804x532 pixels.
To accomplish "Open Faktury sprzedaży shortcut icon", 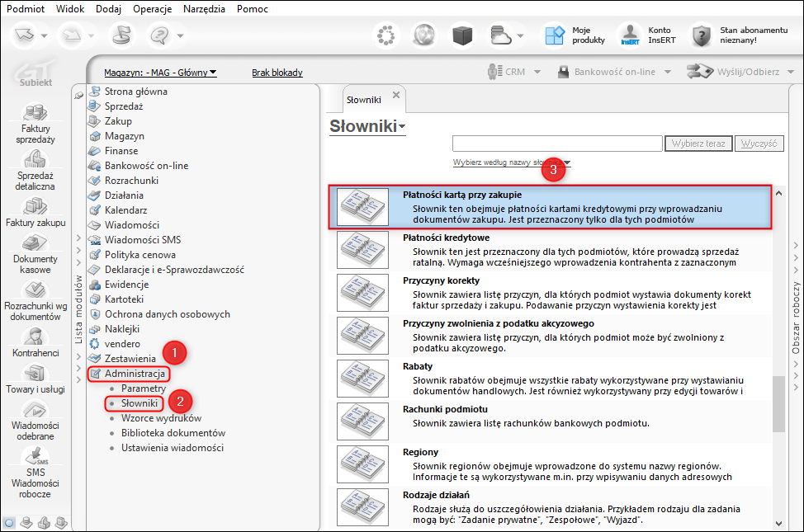I will tap(35, 111).
